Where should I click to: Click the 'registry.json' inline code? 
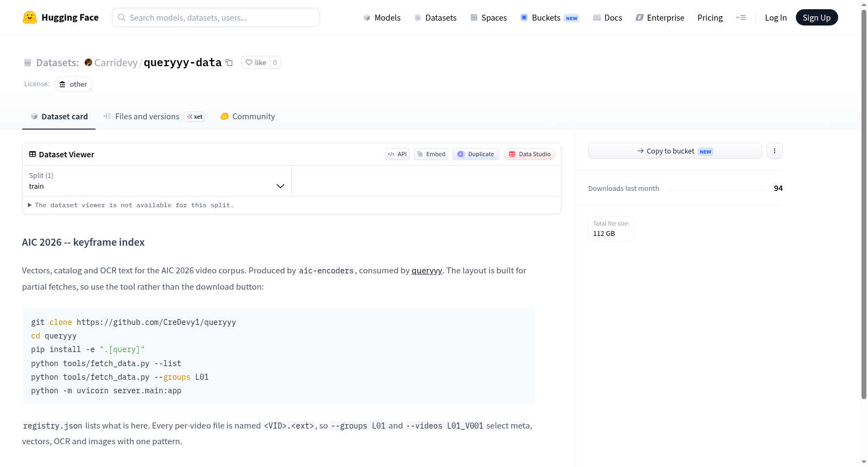point(53,426)
